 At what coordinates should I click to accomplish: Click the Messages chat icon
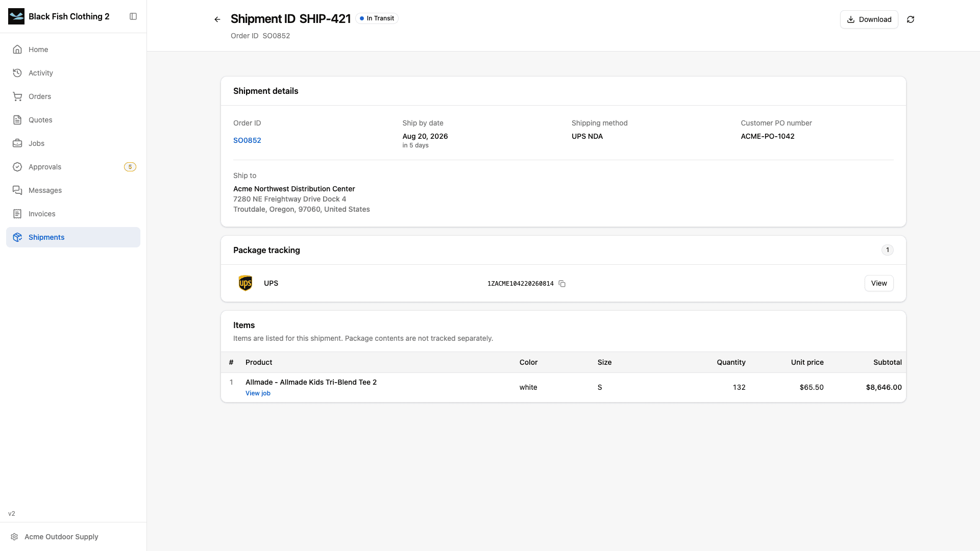pos(17,190)
